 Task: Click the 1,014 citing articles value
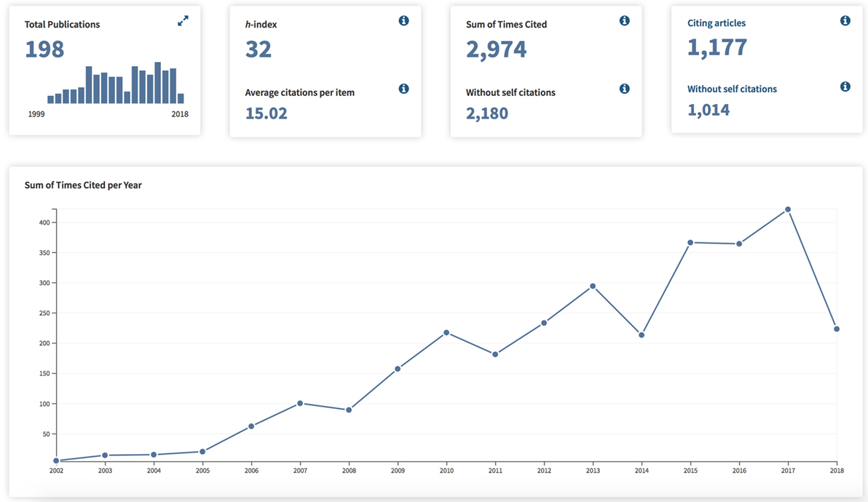coord(709,110)
